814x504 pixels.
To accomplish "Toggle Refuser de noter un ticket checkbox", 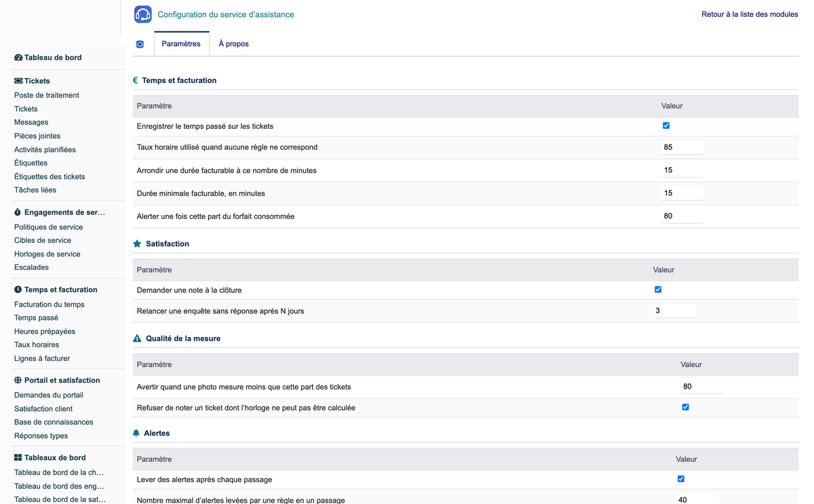I will coord(686,407).
